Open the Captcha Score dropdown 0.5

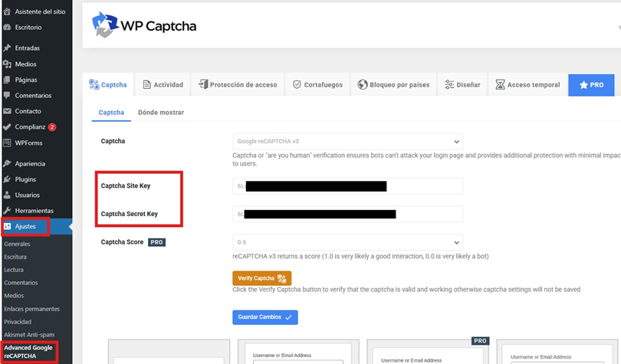coord(347,242)
